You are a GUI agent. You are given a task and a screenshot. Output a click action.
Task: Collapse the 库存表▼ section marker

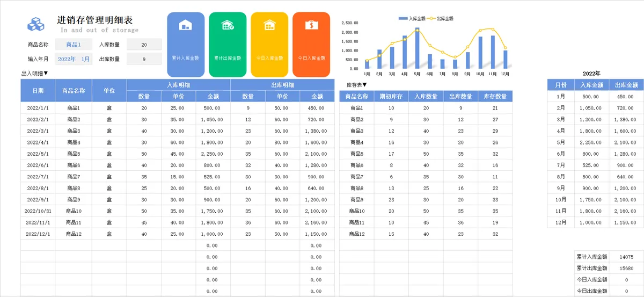[x=357, y=84]
